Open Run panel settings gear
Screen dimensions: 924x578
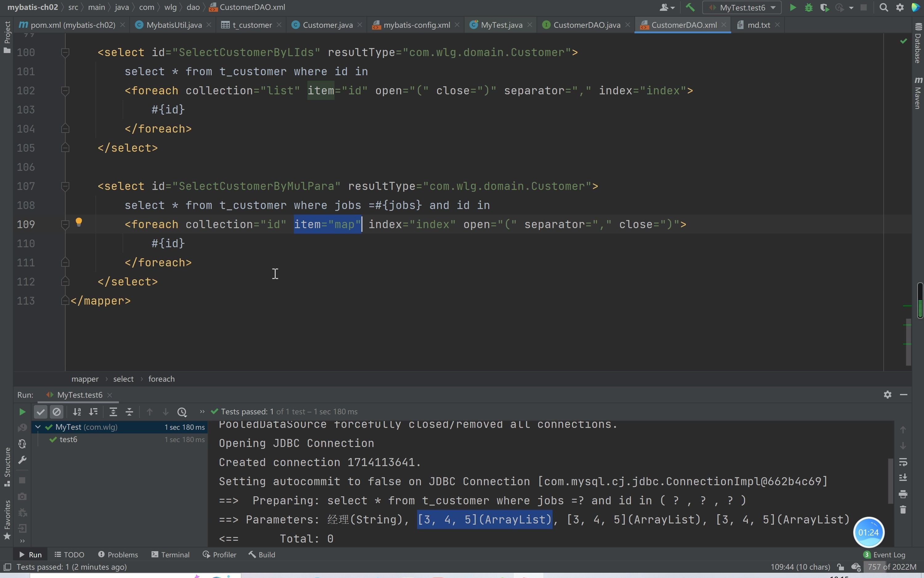(x=888, y=395)
